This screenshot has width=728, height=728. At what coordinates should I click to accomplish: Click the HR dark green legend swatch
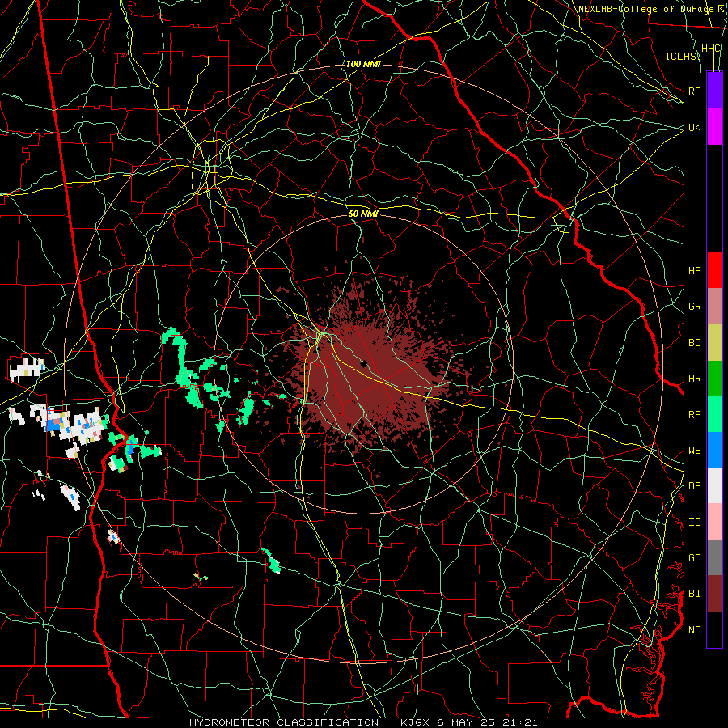click(x=714, y=379)
